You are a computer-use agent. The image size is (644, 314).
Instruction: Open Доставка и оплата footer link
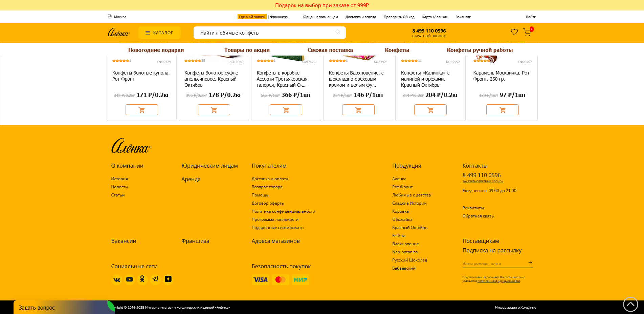tap(270, 179)
